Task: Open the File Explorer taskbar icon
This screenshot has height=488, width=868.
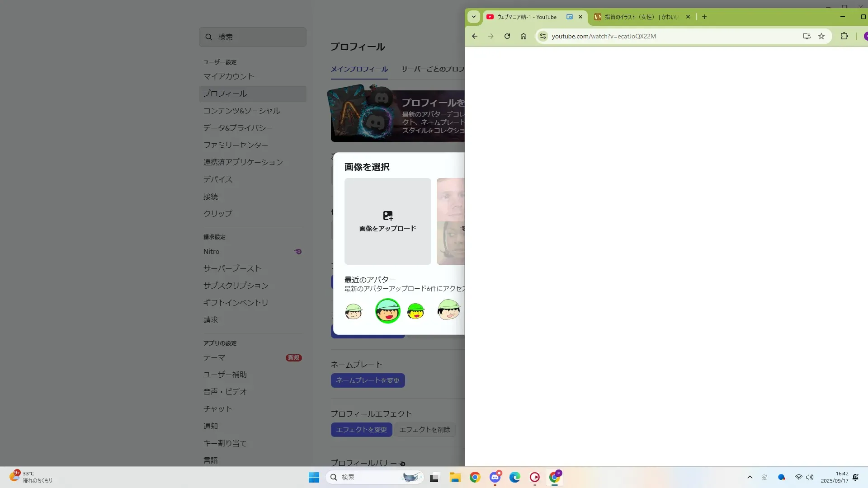Action: coord(455,477)
